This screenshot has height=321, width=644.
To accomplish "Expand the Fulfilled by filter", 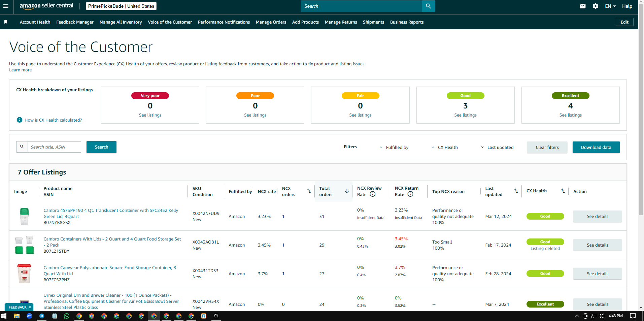I will tap(394, 147).
